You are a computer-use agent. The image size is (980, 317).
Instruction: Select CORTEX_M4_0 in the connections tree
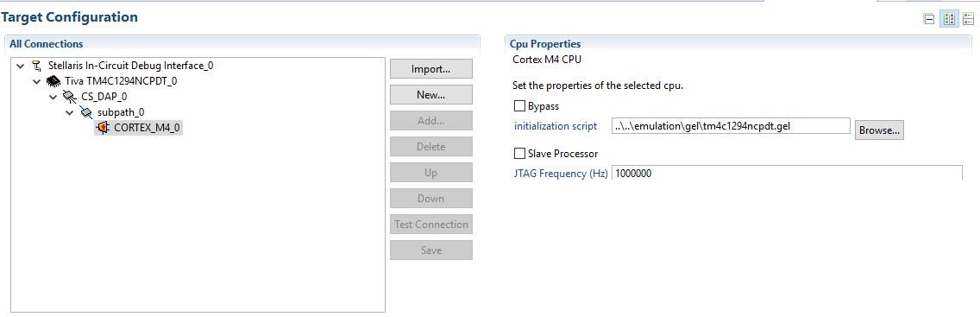138,128
